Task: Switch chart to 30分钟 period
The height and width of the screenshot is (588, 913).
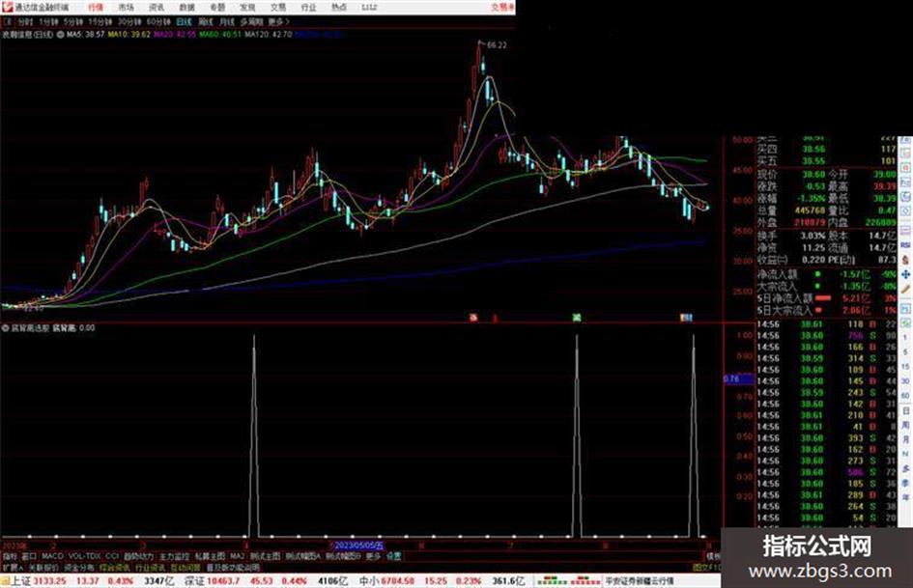Action: 129,21
